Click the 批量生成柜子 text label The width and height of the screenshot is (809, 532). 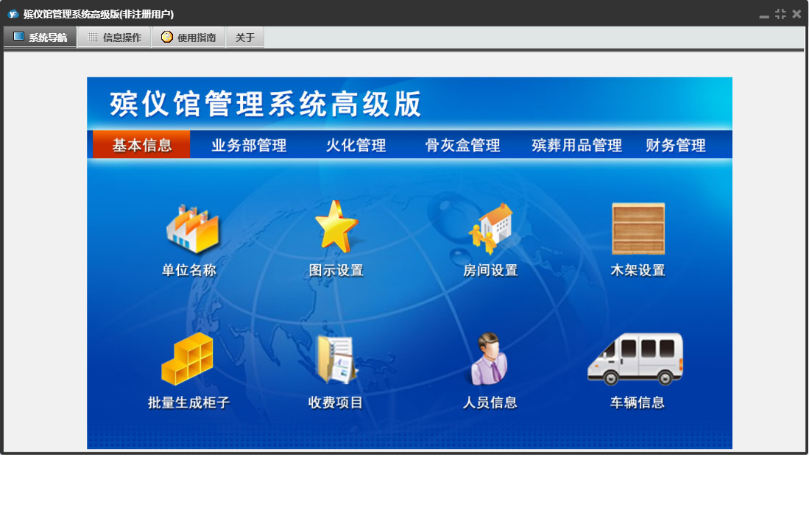[189, 402]
